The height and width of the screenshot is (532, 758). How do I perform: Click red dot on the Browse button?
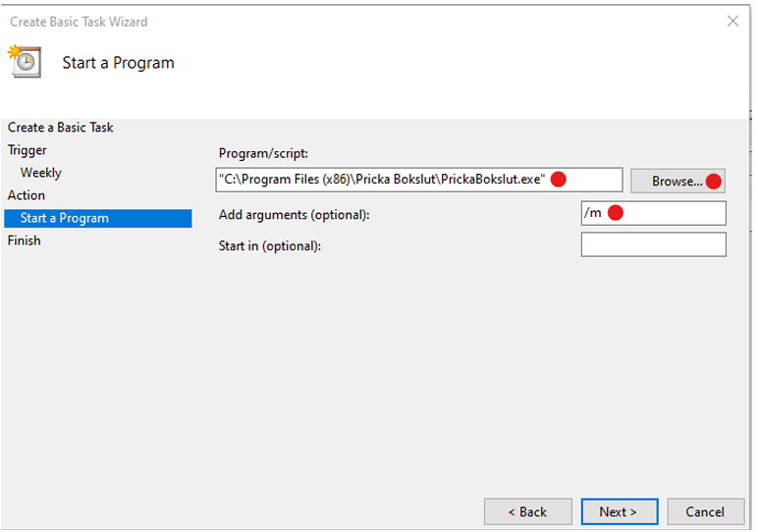714,182
